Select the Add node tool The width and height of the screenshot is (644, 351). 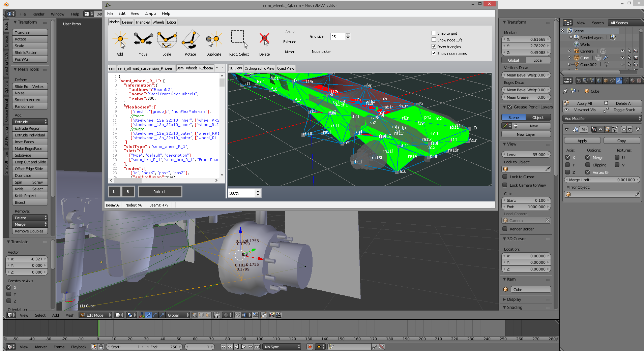pyautogui.click(x=120, y=43)
